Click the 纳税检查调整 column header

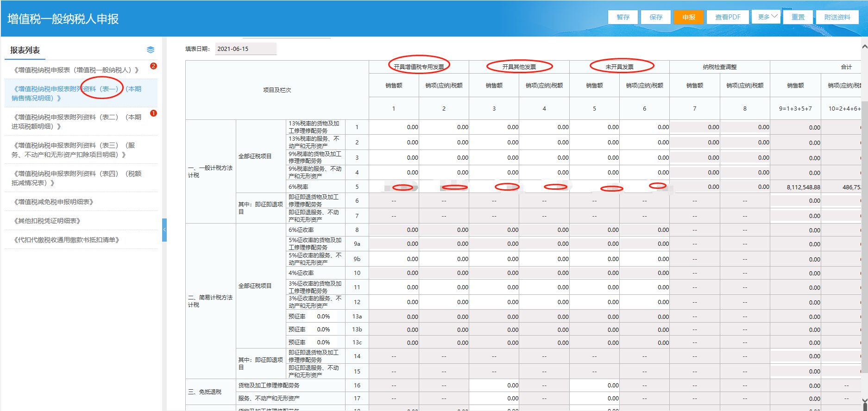(x=720, y=67)
